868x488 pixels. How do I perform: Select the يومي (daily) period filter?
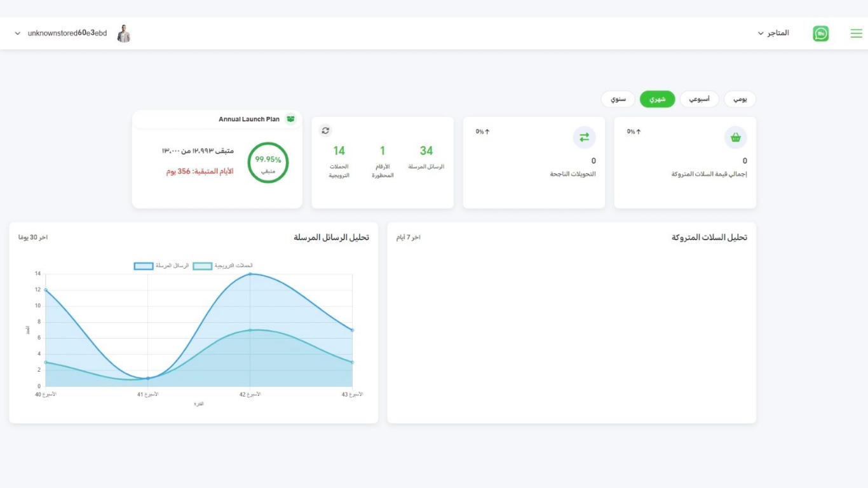740,99
